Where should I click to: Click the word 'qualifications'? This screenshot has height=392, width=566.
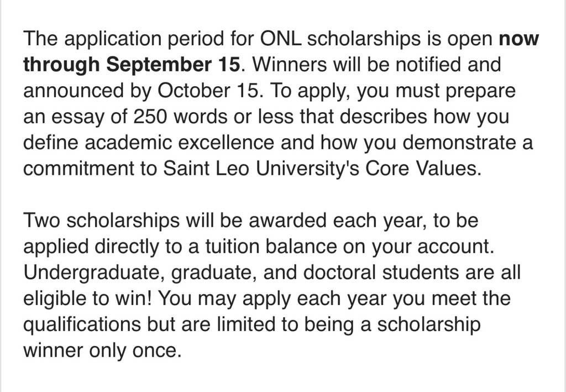[x=82, y=325]
